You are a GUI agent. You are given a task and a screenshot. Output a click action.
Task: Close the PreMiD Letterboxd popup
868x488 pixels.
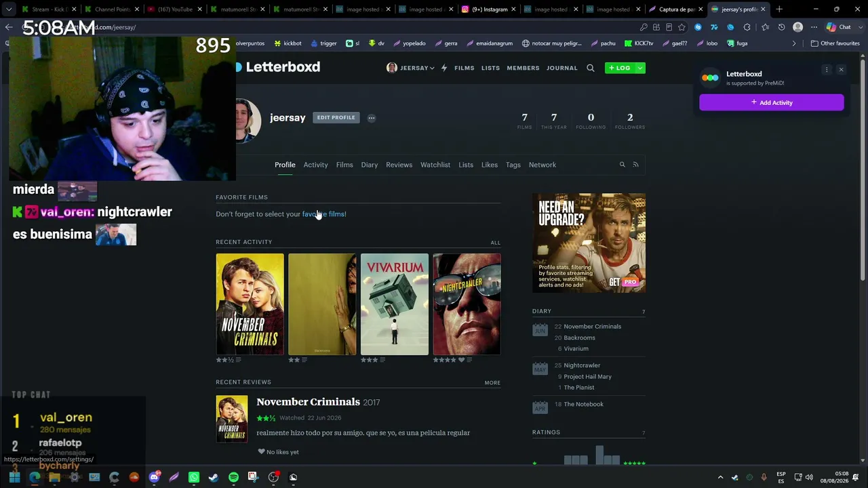(x=841, y=70)
